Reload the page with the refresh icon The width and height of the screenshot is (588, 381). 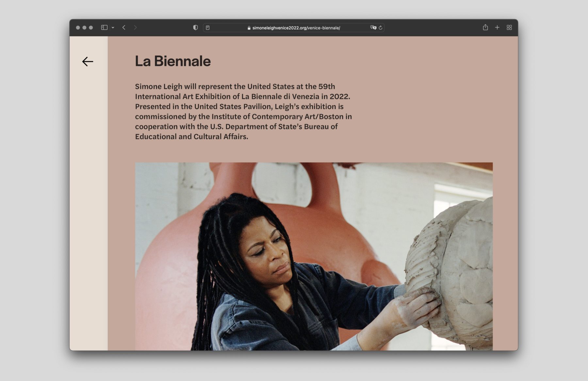click(x=381, y=28)
